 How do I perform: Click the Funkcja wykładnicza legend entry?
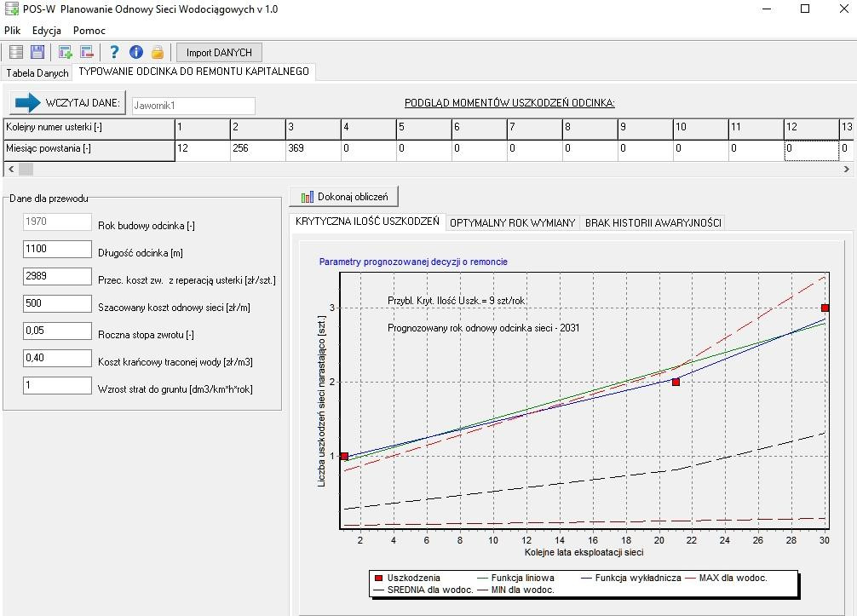[631, 578]
